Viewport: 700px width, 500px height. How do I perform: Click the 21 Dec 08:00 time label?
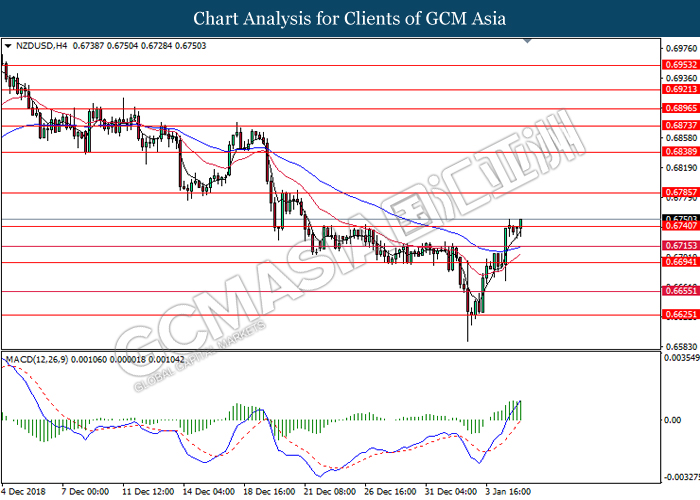(329, 492)
